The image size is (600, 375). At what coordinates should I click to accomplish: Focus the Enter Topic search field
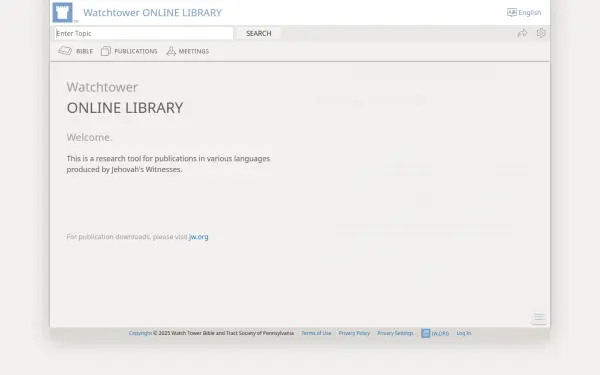[x=144, y=33]
